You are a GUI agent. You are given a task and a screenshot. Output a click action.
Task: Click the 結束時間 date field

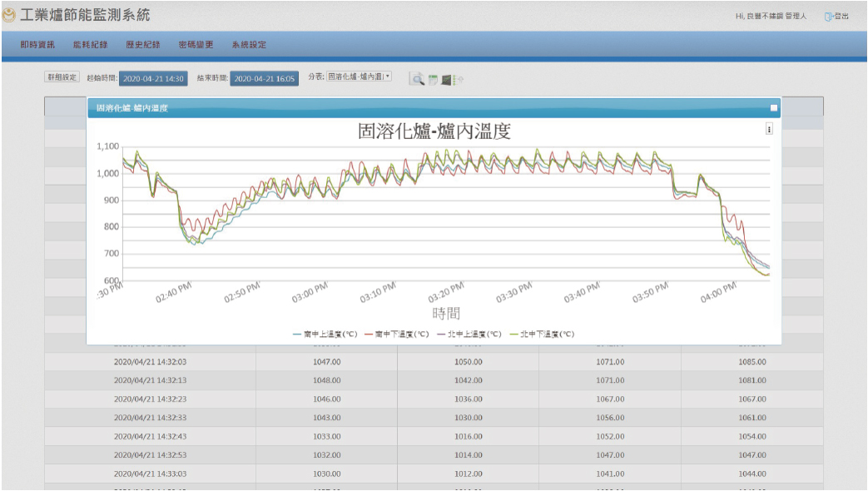(x=265, y=78)
